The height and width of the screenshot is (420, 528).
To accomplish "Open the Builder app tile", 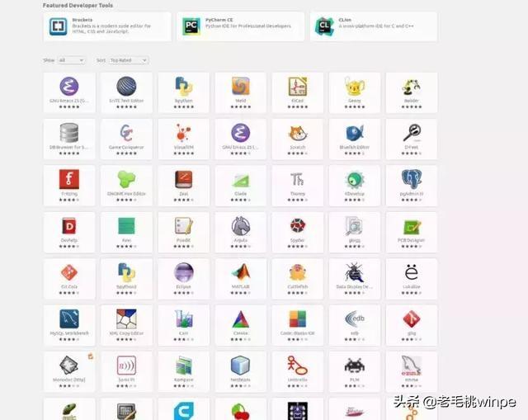I will click(412, 92).
